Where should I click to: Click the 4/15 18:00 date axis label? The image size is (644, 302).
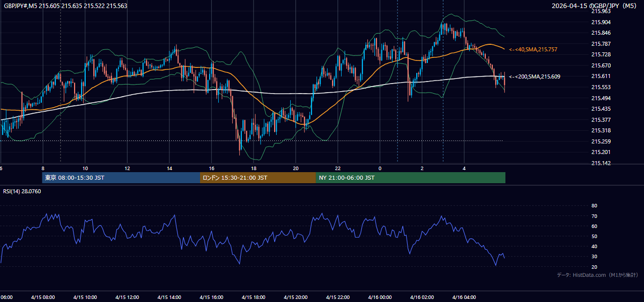click(253, 297)
